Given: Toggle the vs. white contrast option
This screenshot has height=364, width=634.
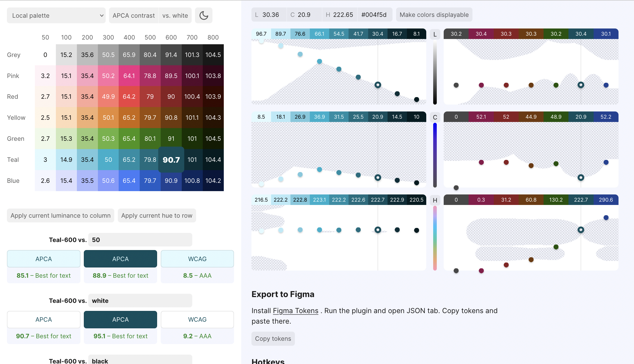Looking at the screenshot, I should (x=175, y=15).
